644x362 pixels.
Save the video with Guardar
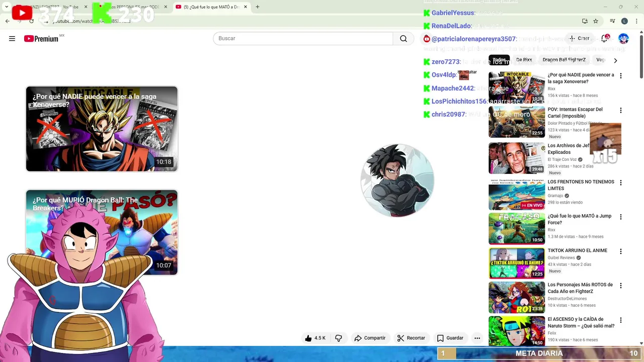[x=450, y=338]
